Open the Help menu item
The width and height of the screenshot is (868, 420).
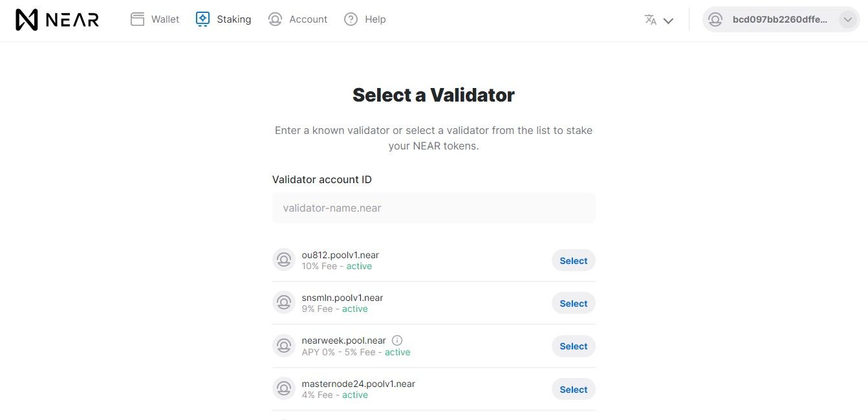click(365, 19)
